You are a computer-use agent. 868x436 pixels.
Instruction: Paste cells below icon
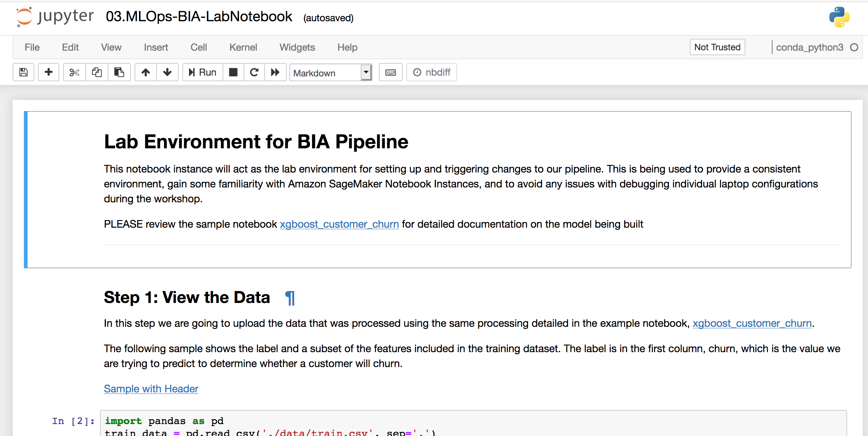119,72
